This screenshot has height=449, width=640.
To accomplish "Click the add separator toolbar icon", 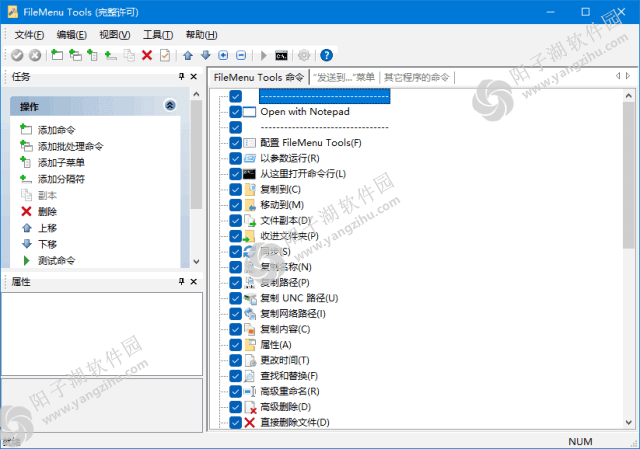I will coord(111,55).
